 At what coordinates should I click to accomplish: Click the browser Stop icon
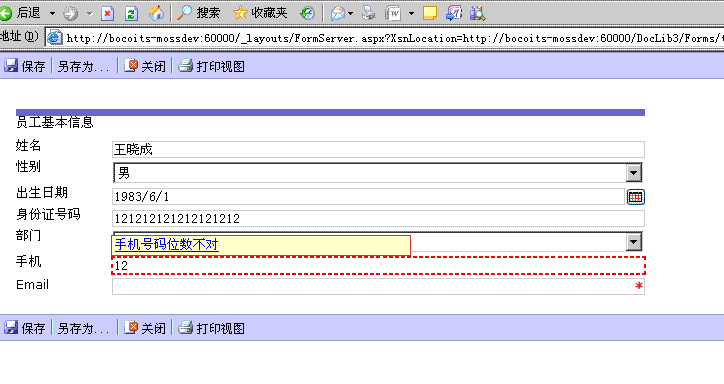(108, 13)
